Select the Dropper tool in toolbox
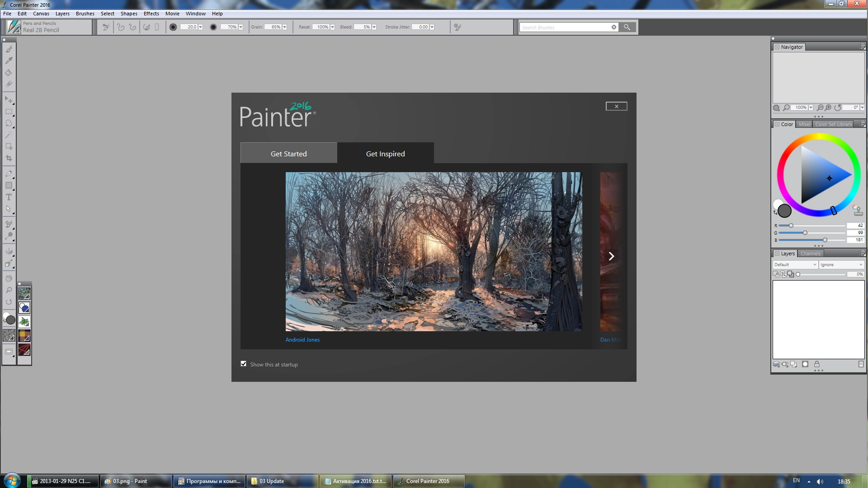Viewport: 868px width, 488px height. (x=9, y=61)
